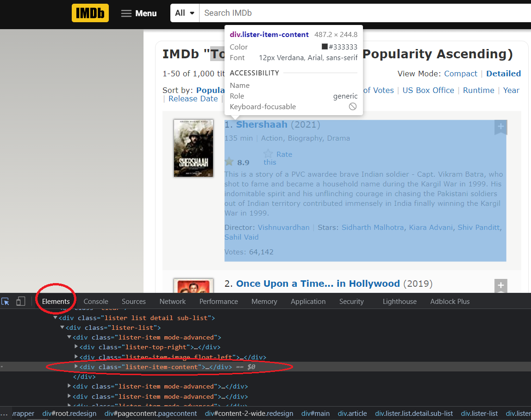The width and height of the screenshot is (531, 420).
Task: Switch to the Application tab
Action: click(308, 302)
